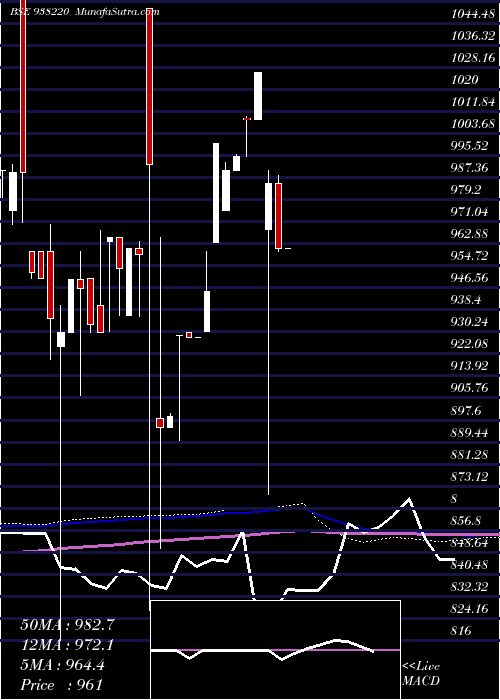Click the MACD inset chart panel
The image size is (500, 700).
(275, 650)
